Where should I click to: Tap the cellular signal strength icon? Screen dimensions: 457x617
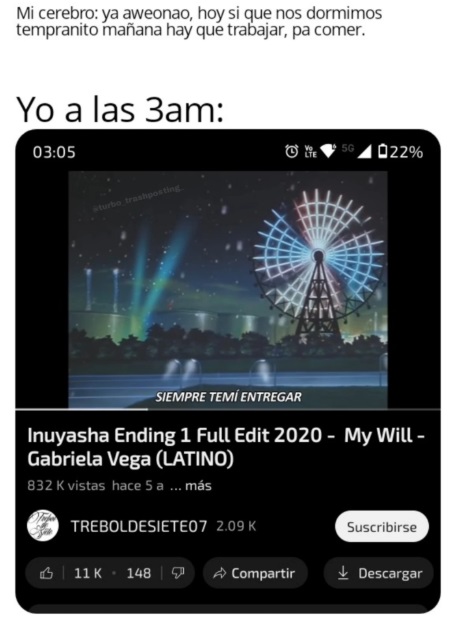click(364, 151)
